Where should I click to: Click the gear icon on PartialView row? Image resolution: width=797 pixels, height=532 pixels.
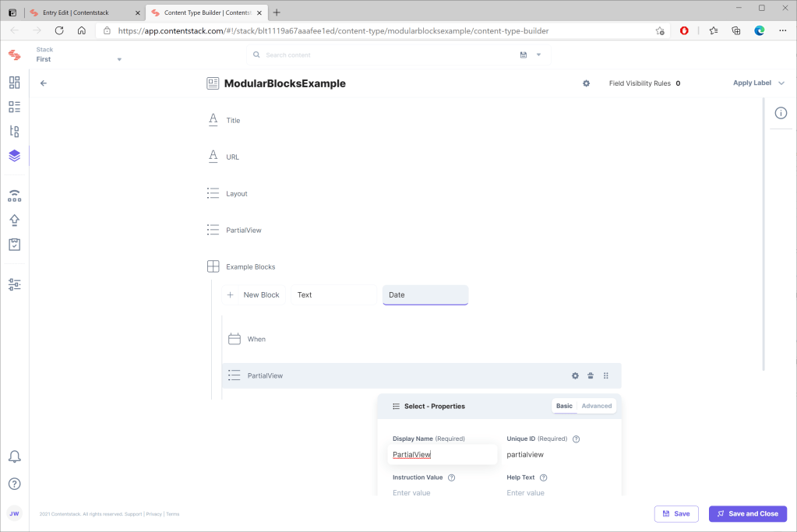pos(575,375)
